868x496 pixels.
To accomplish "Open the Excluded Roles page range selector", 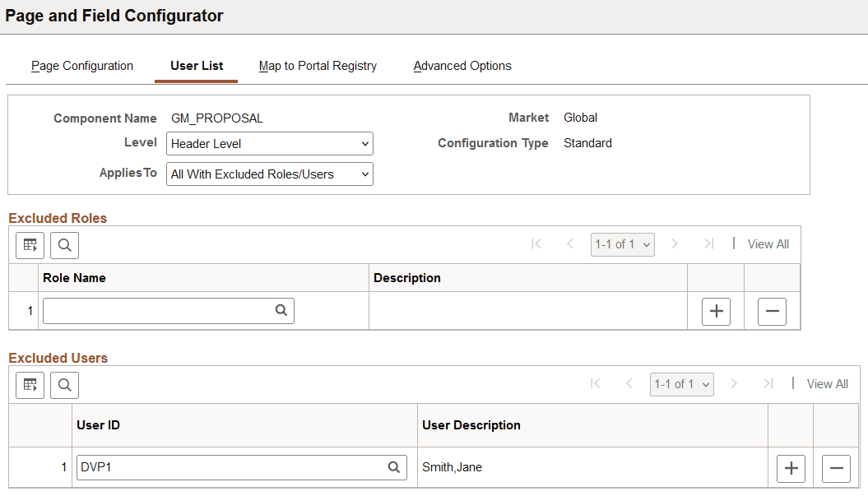I will [x=622, y=243].
